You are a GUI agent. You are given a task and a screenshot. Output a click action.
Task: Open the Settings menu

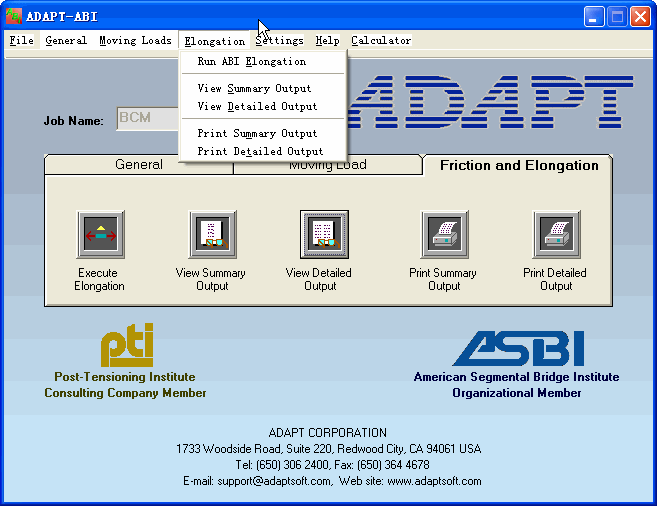point(279,41)
